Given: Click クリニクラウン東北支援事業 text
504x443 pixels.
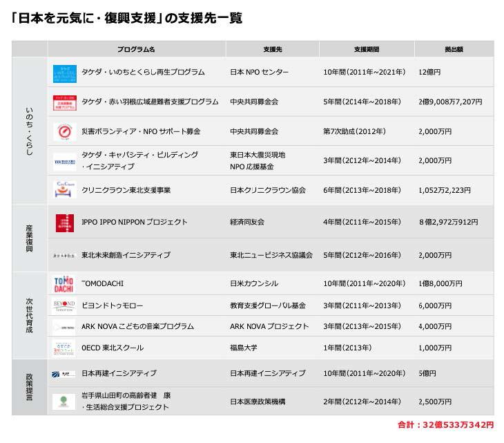Looking at the screenshot, I should [x=126, y=190].
